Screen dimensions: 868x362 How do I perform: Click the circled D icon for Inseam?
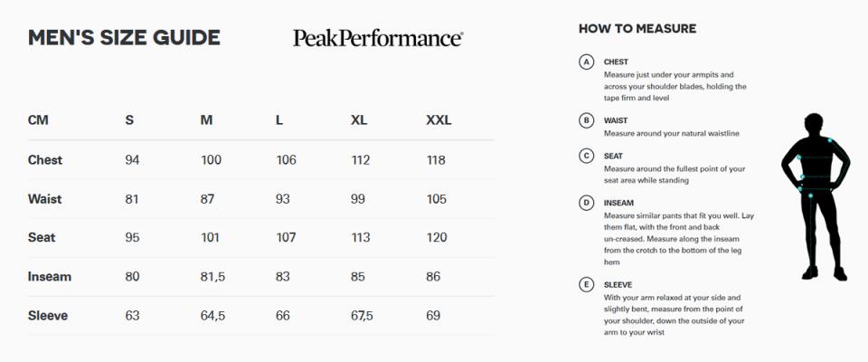pos(586,204)
